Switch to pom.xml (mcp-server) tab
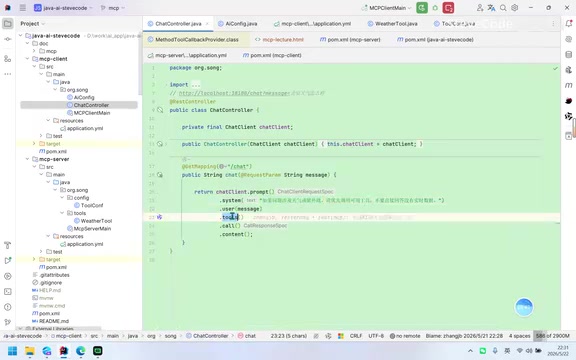This screenshot has height=360, width=576. (350, 39)
